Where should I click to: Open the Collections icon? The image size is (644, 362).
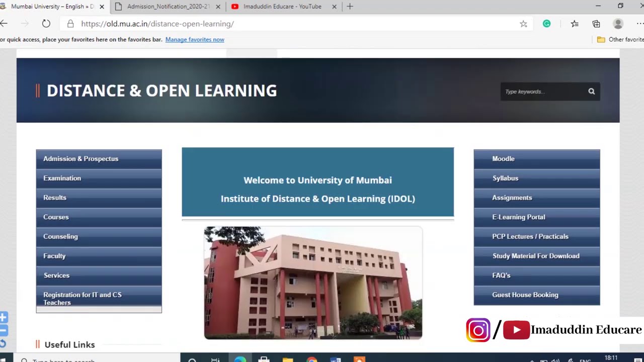coord(596,24)
